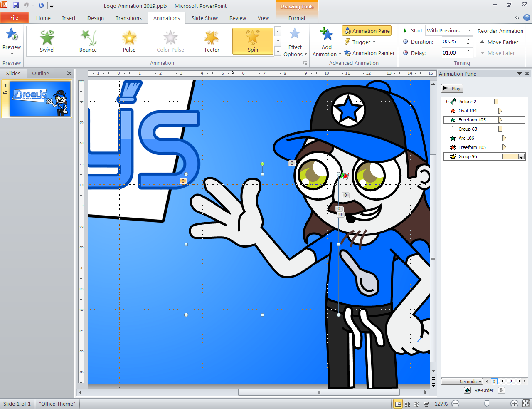
Task: Minimize the ribbon with the caret icon
Action: [x=517, y=18]
